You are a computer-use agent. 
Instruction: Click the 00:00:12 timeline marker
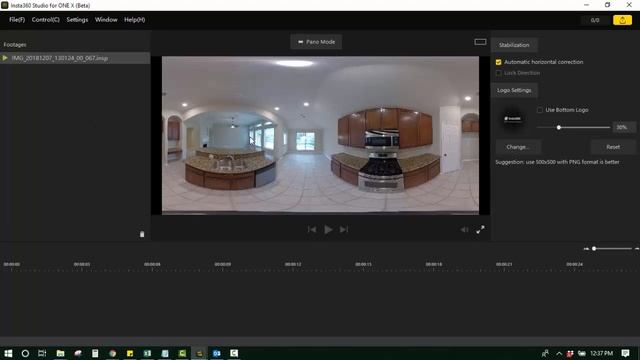pos(293,264)
